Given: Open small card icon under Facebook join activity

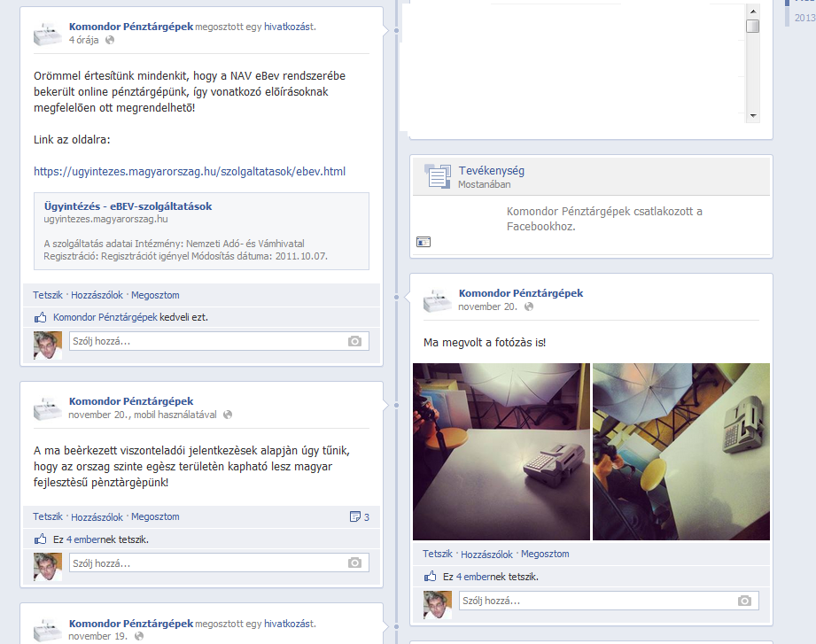Looking at the screenshot, I should tap(424, 242).
